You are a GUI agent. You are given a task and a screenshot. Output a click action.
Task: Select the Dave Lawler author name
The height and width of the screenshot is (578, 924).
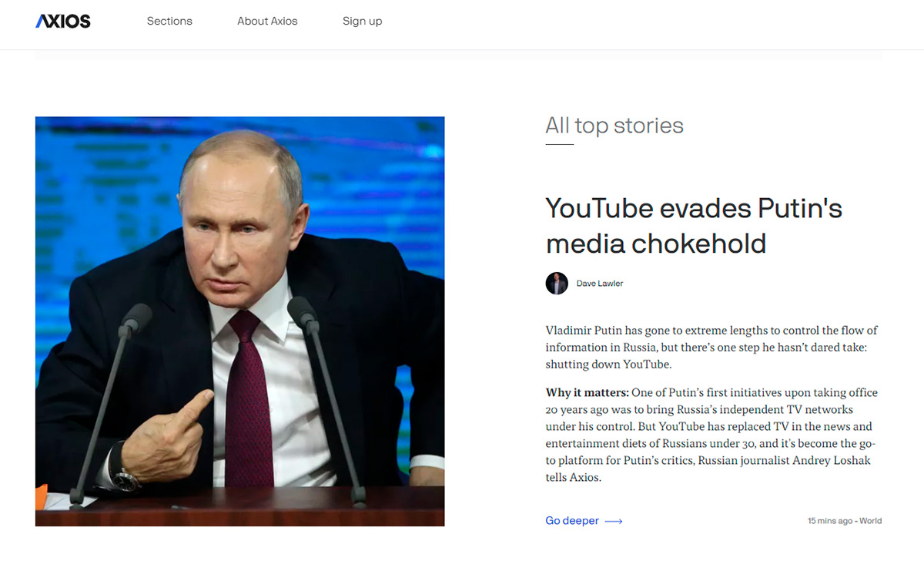point(600,284)
